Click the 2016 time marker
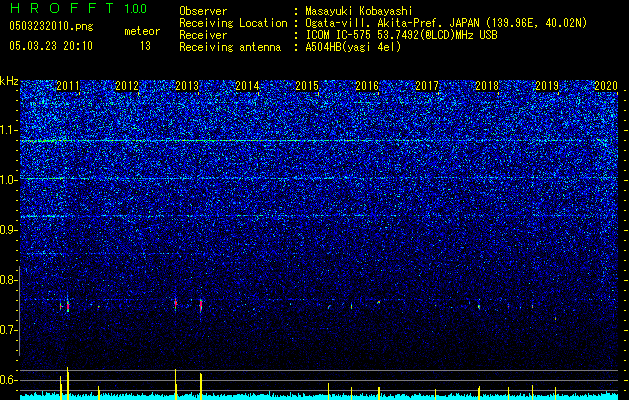The image size is (629, 400). click(x=367, y=85)
